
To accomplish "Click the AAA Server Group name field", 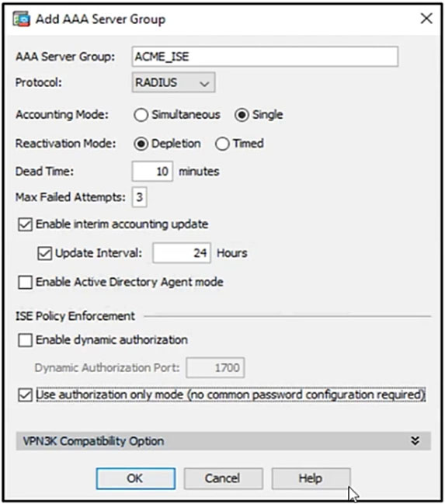I will coord(265,57).
